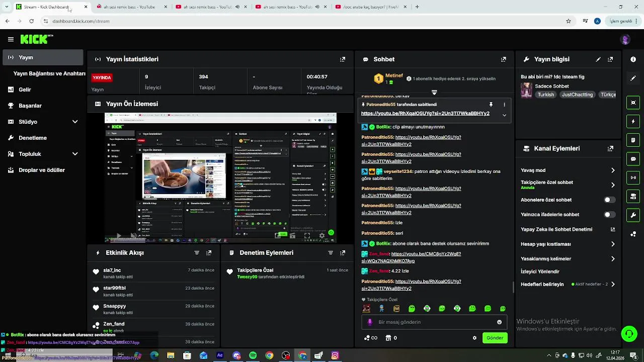Open Hedefleri belirleyin arrow
The width and height of the screenshot is (644, 362).
(613, 285)
